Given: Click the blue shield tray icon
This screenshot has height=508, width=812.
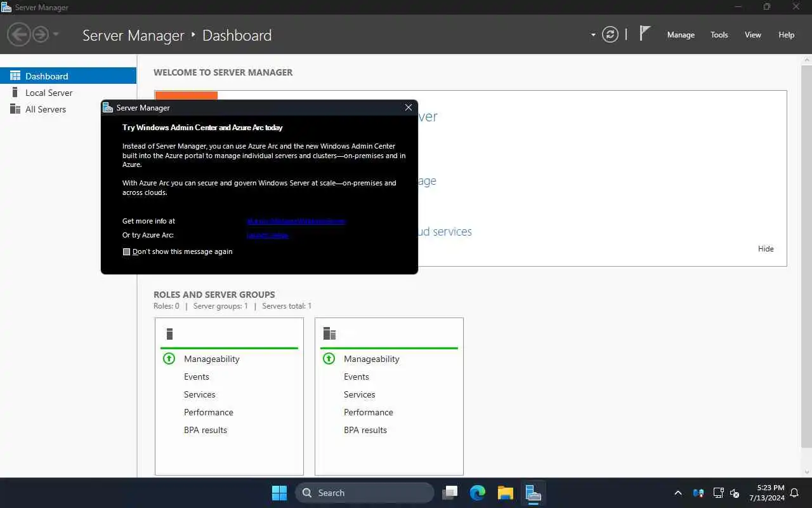Looking at the screenshot, I should (698, 493).
